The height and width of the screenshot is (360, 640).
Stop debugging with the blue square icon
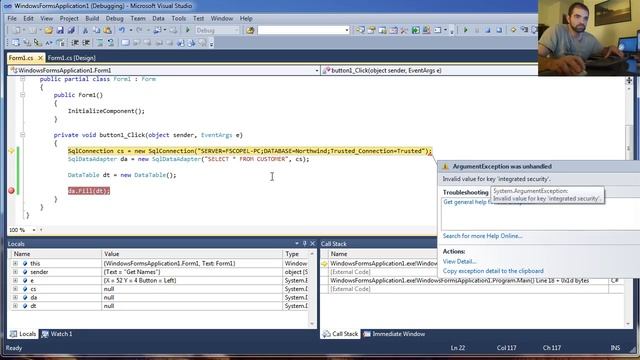(x=488, y=30)
